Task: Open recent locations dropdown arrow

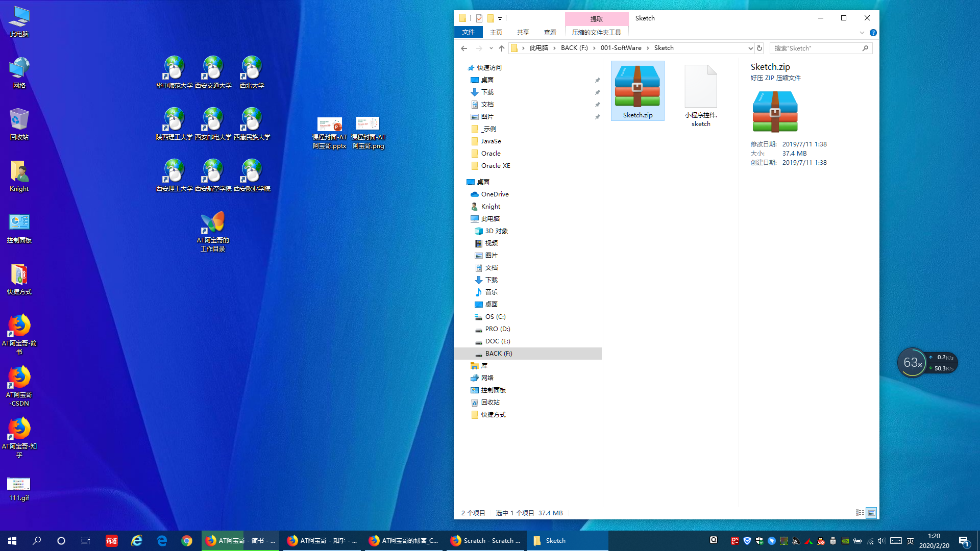Action: tap(491, 48)
